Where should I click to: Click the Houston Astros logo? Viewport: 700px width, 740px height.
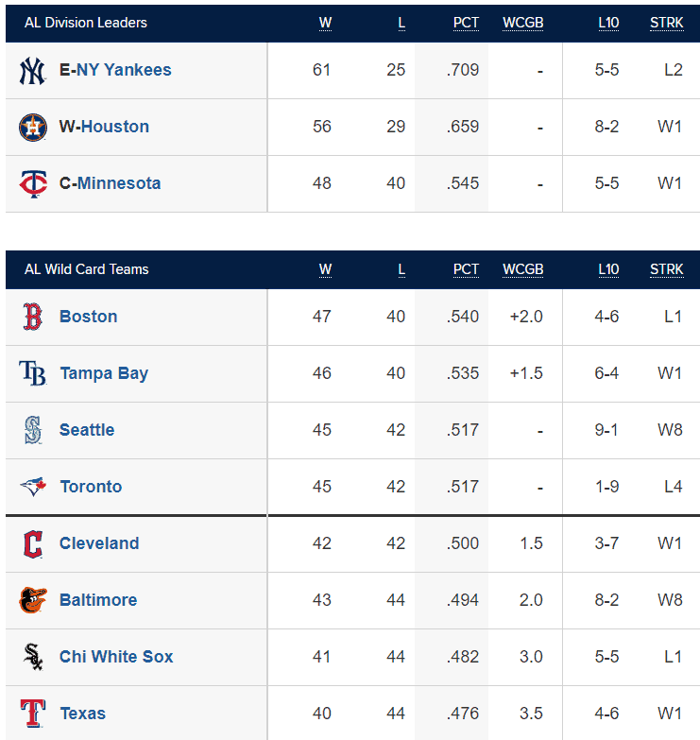[x=32, y=128]
